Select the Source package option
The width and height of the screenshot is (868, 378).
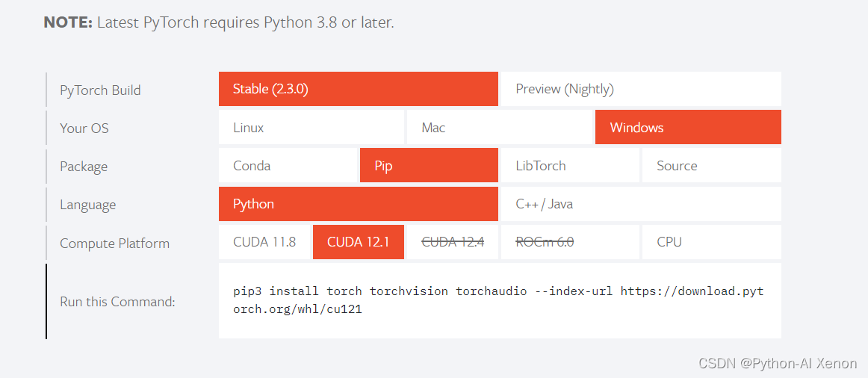(x=712, y=166)
